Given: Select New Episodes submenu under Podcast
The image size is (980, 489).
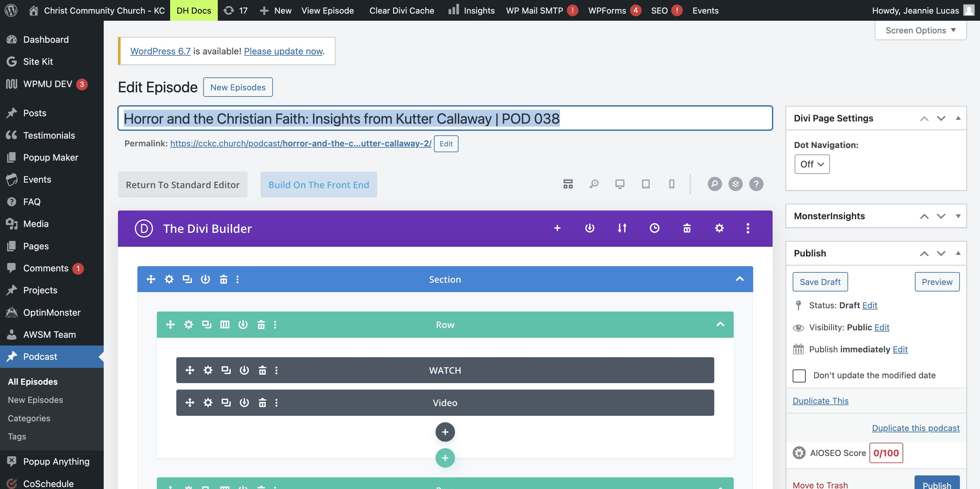Looking at the screenshot, I should (35, 400).
